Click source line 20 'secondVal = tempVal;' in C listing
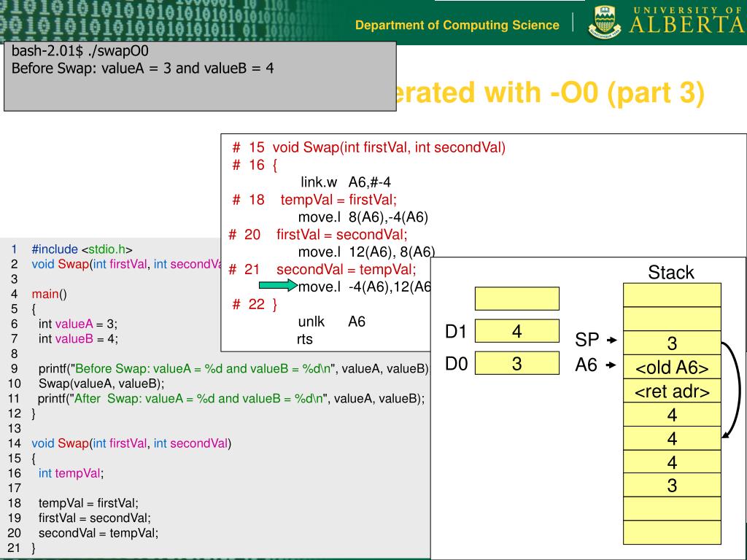Screen dimensions: 747x560 coord(98,533)
